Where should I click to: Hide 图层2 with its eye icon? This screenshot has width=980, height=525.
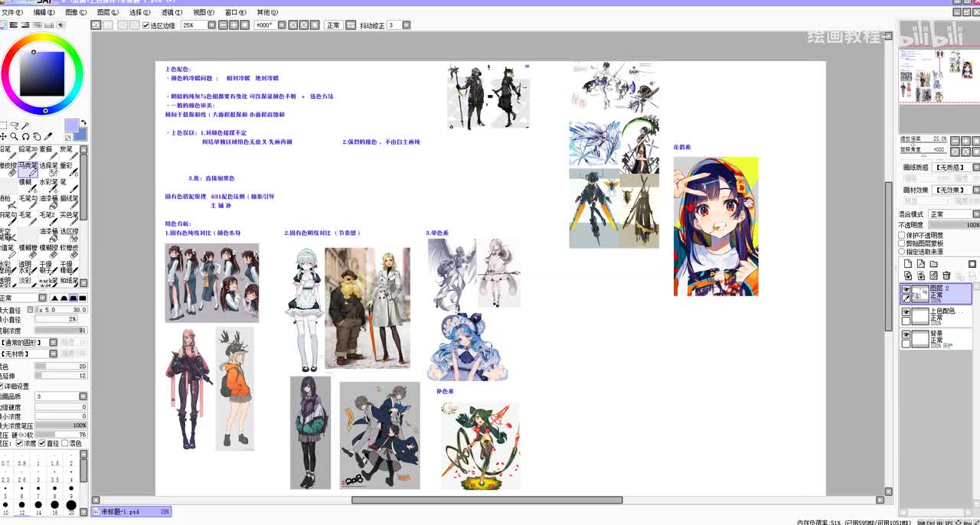pos(906,290)
